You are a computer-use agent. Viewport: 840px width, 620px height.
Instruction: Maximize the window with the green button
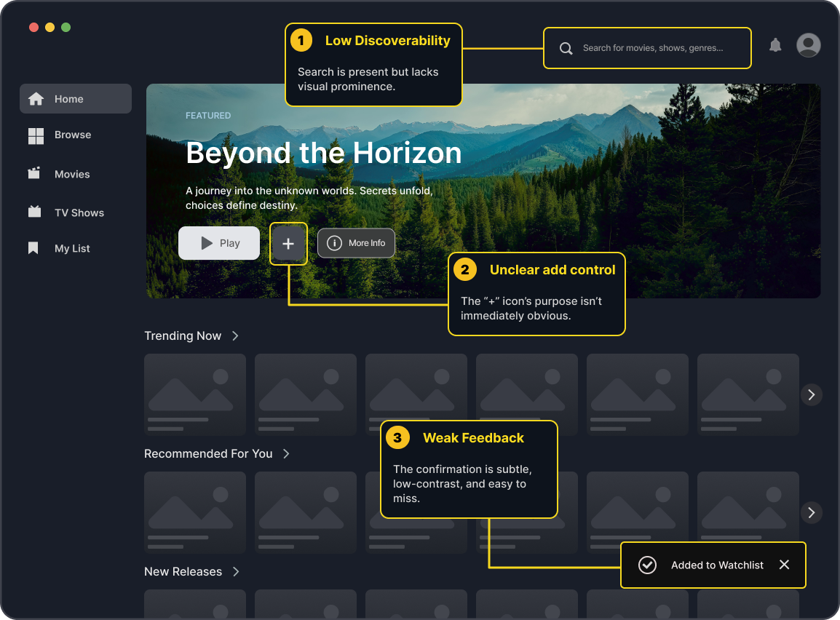coord(66,28)
